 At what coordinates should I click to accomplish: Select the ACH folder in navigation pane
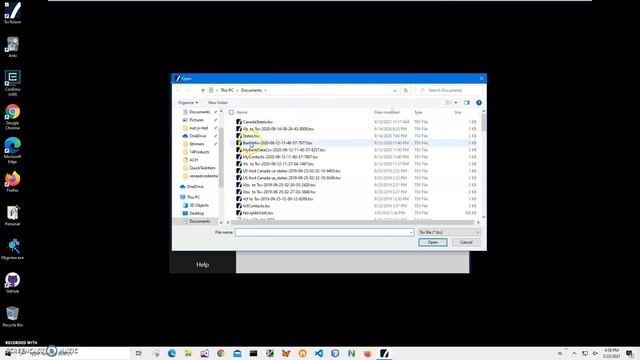pos(194,160)
